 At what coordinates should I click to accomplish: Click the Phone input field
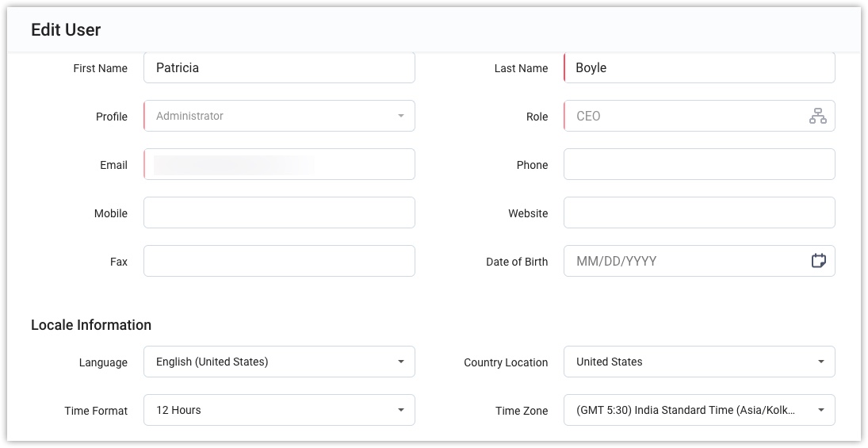(x=699, y=165)
